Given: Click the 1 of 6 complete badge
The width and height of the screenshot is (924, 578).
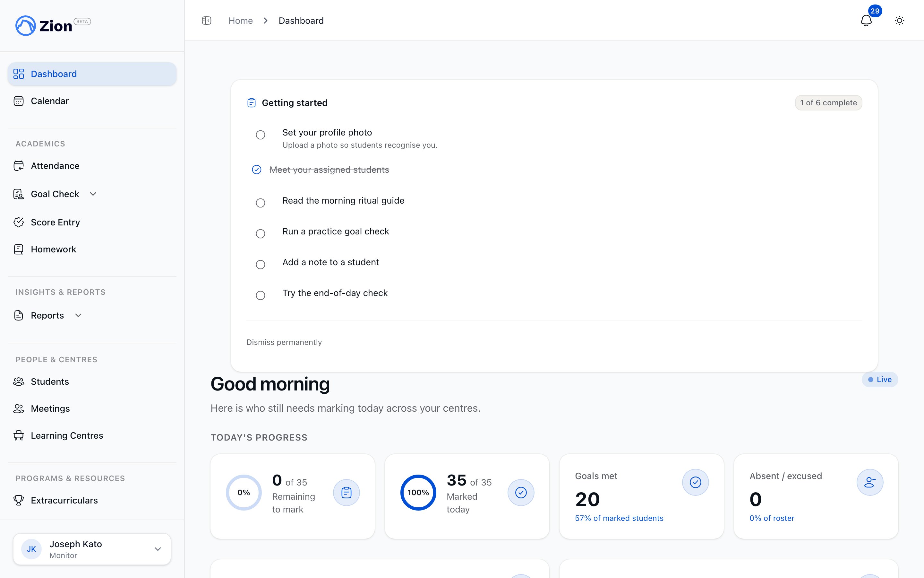Looking at the screenshot, I should [828, 103].
